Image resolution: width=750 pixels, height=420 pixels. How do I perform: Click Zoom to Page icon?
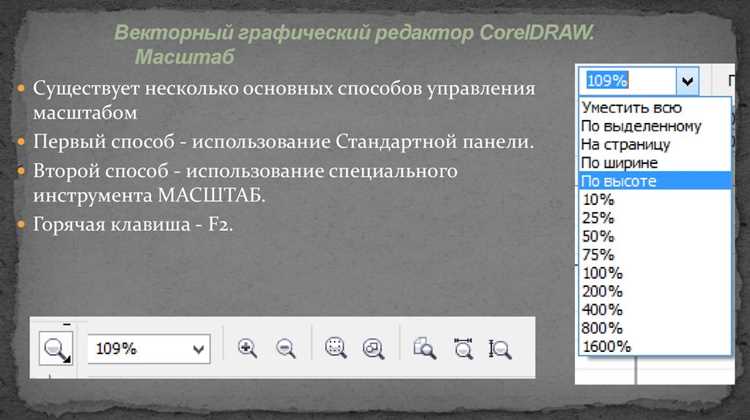[424, 348]
